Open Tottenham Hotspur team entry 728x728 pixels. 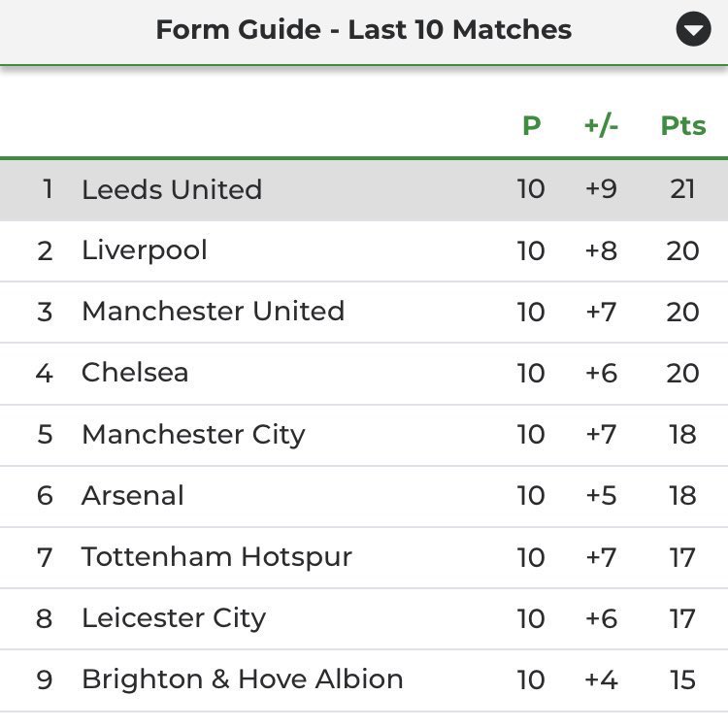click(216, 557)
